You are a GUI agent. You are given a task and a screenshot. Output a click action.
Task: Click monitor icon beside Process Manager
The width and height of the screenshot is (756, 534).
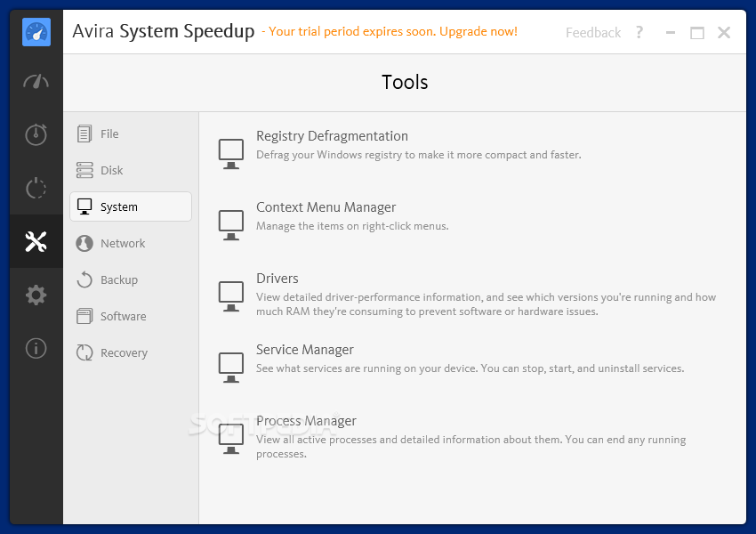231,439
